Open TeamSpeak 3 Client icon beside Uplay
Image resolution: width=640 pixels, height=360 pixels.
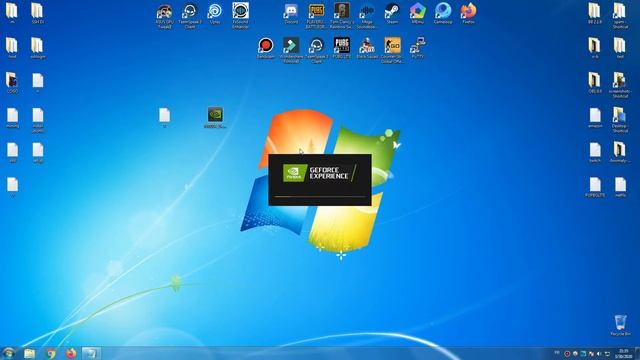point(190,16)
